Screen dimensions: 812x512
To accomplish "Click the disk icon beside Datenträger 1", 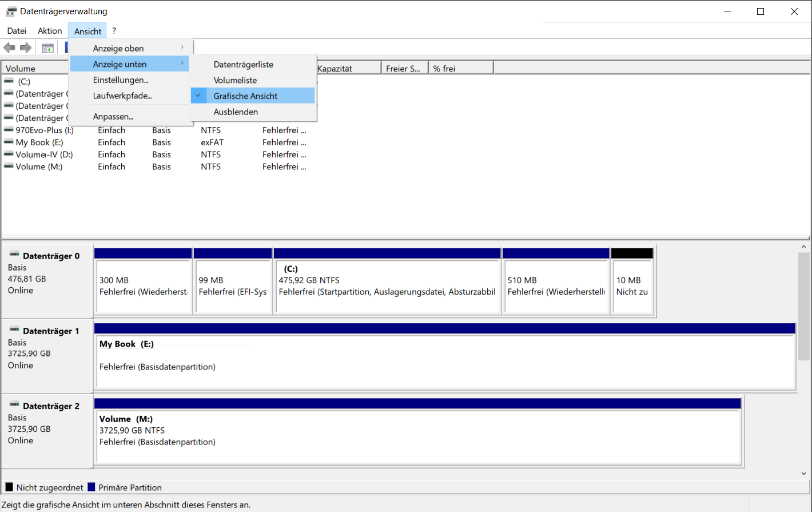I will [14, 330].
